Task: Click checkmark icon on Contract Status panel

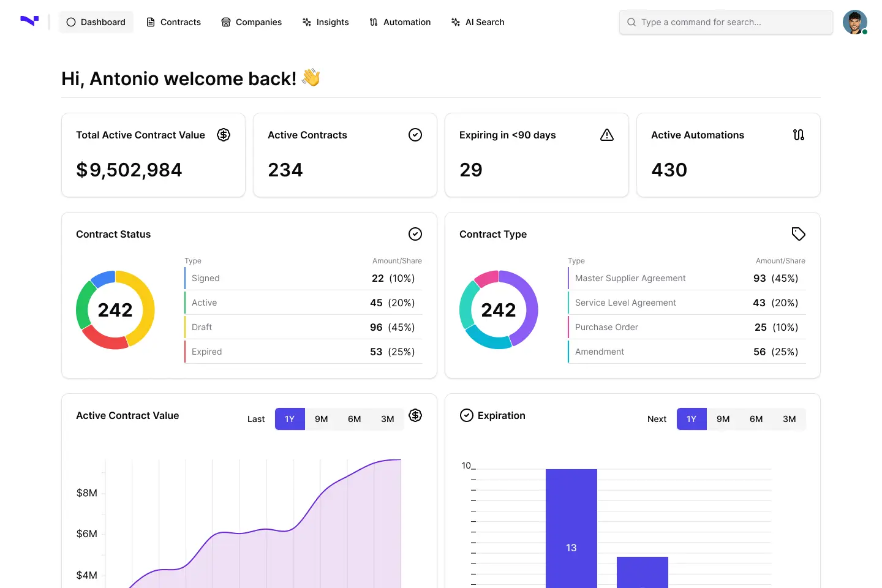Action: [x=415, y=234]
